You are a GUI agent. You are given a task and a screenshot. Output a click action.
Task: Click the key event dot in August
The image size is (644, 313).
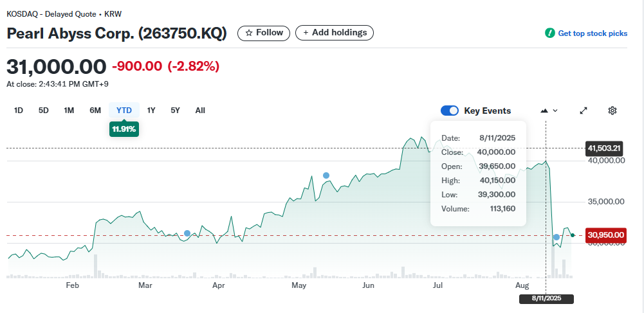click(557, 237)
